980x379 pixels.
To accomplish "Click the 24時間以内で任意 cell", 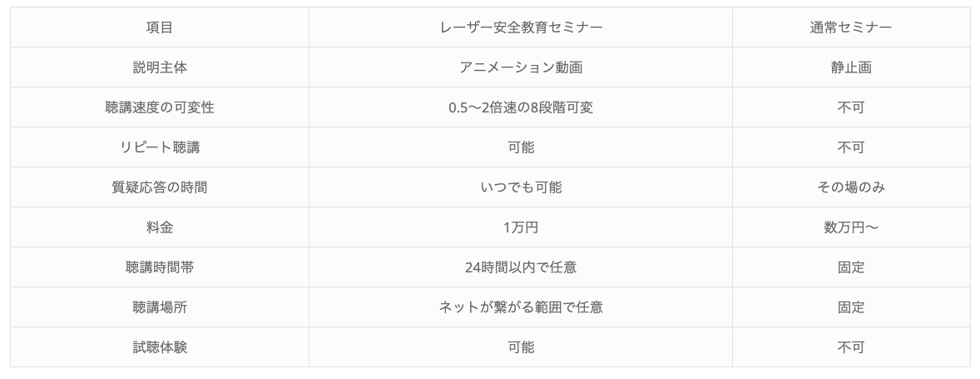I will [520, 267].
